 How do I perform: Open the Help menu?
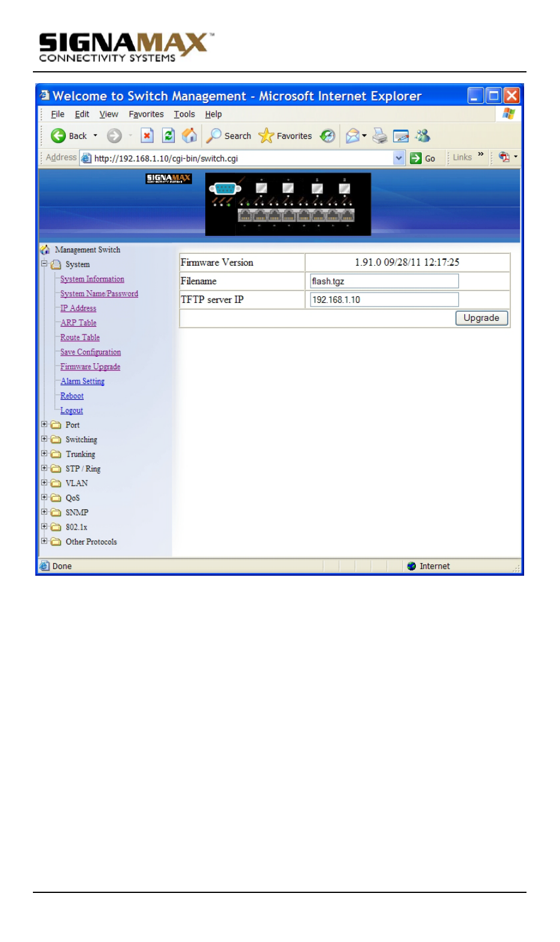coord(214,114)
